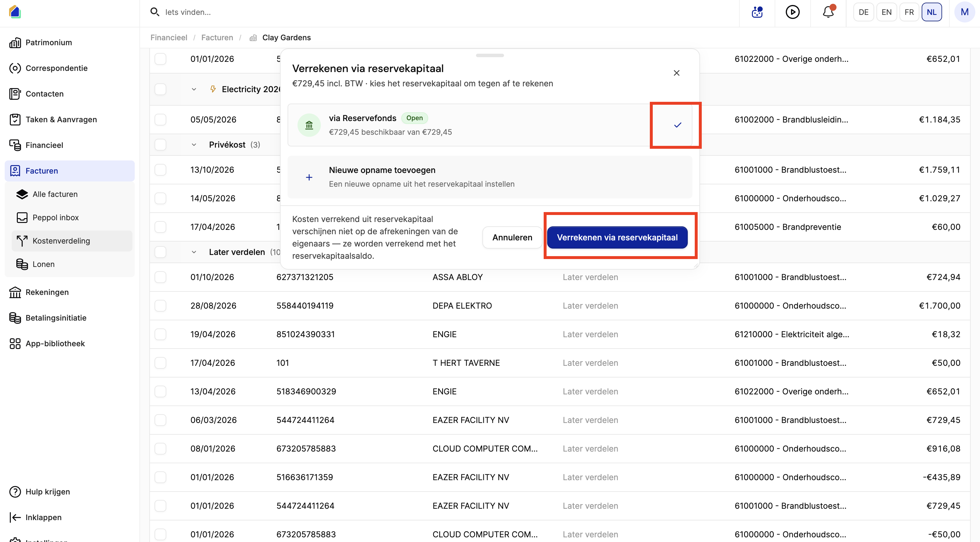This screenshot has height=542, width=980.
Task: Open Betalingsinitiatie in the sidebar
Action: 70,318
